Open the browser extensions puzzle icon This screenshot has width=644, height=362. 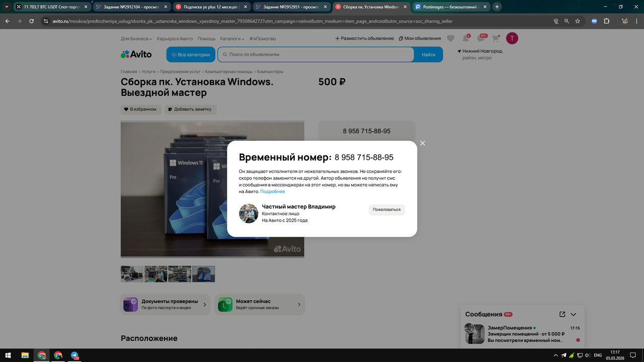606,21
